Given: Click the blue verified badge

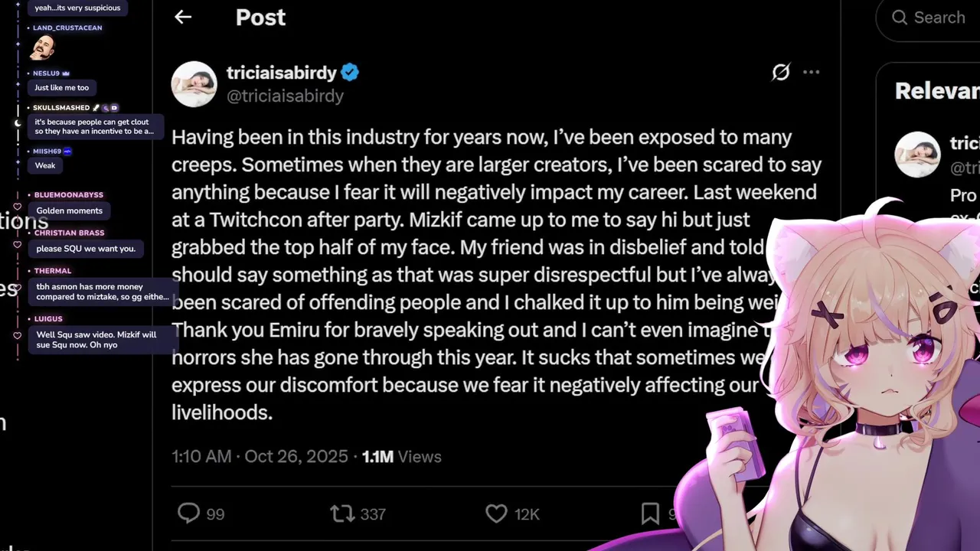Looking at the screenshot, I should 350,73.
